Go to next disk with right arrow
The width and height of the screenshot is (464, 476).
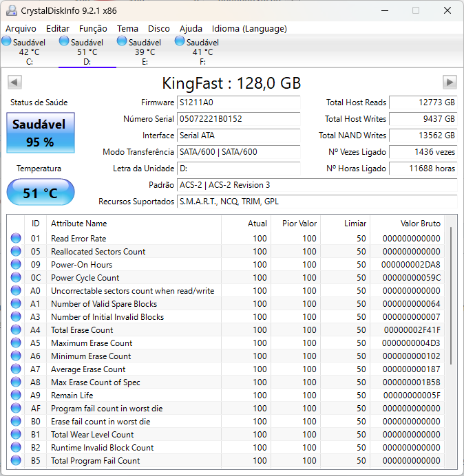tap(450, 83)
